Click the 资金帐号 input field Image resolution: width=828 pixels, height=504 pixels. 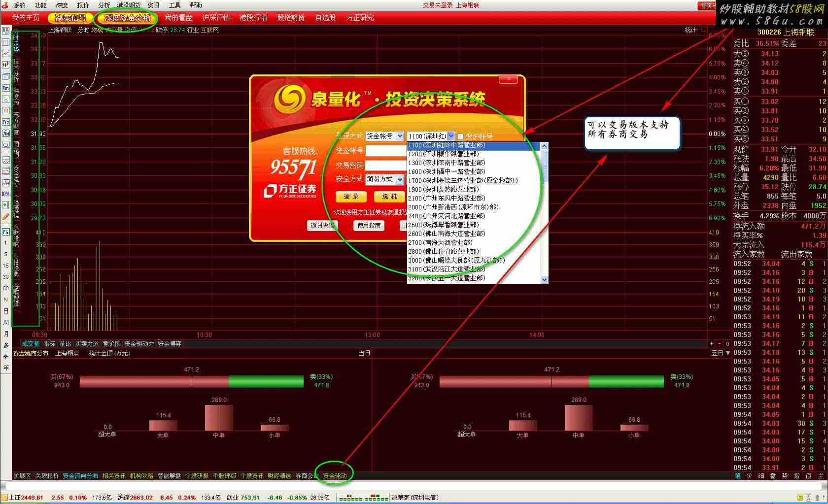click(x=386, y=151)
